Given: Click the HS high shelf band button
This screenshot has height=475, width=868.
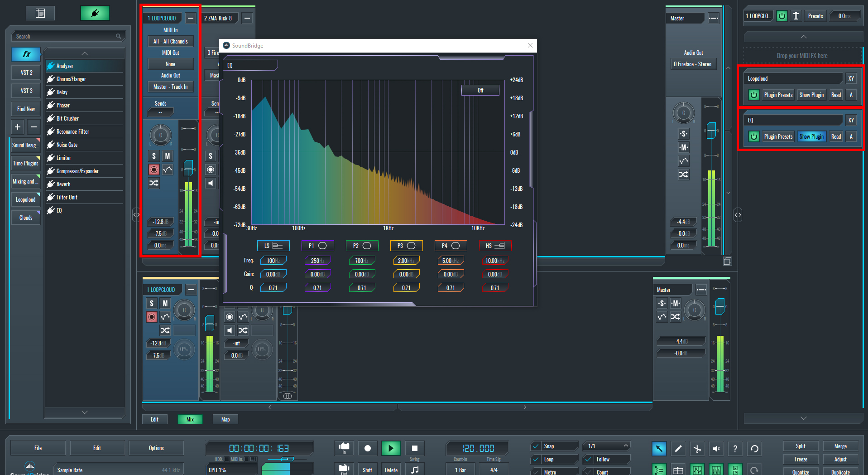Looking at the screenshot, I should coord(495,246).
